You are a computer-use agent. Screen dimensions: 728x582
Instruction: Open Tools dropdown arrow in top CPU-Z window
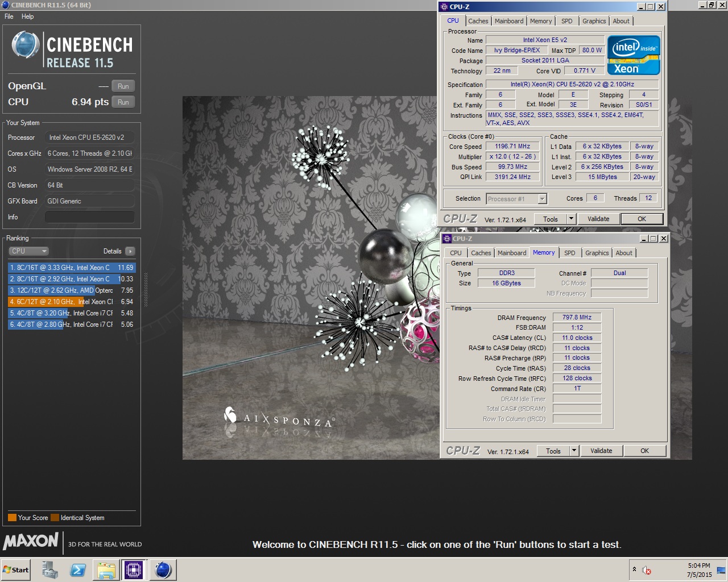pos(571,219)
